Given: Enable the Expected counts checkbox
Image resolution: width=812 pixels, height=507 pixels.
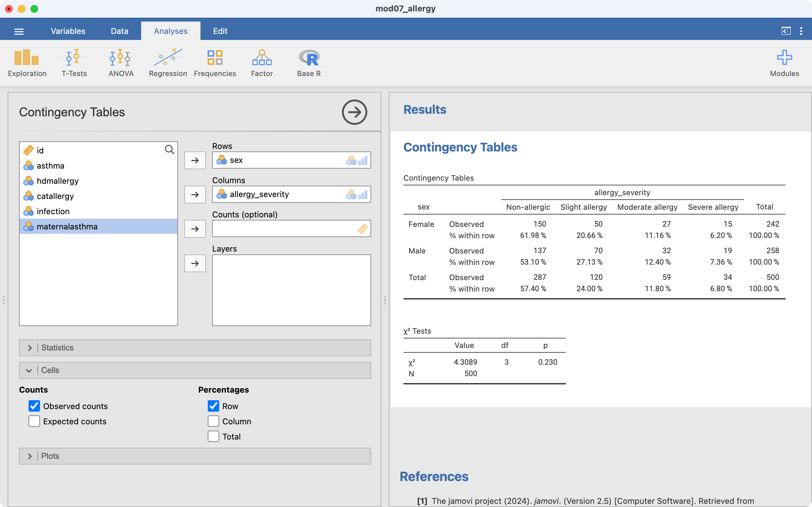Looking at the screenshot, I should 34,421.
